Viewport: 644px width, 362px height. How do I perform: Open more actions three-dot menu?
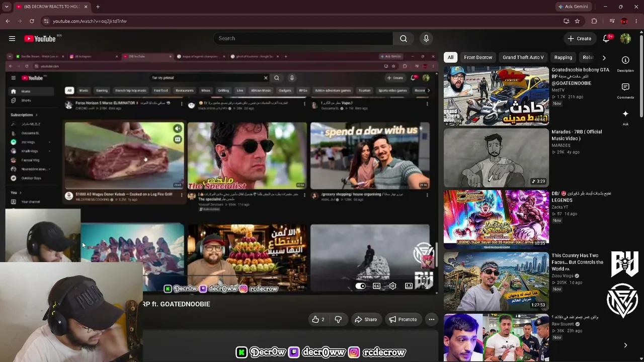click(x=431, y=319)
